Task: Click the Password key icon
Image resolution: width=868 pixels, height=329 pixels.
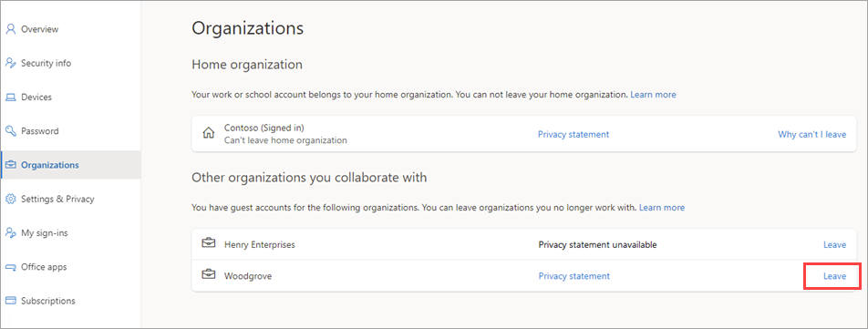Action: click(11, 131)
